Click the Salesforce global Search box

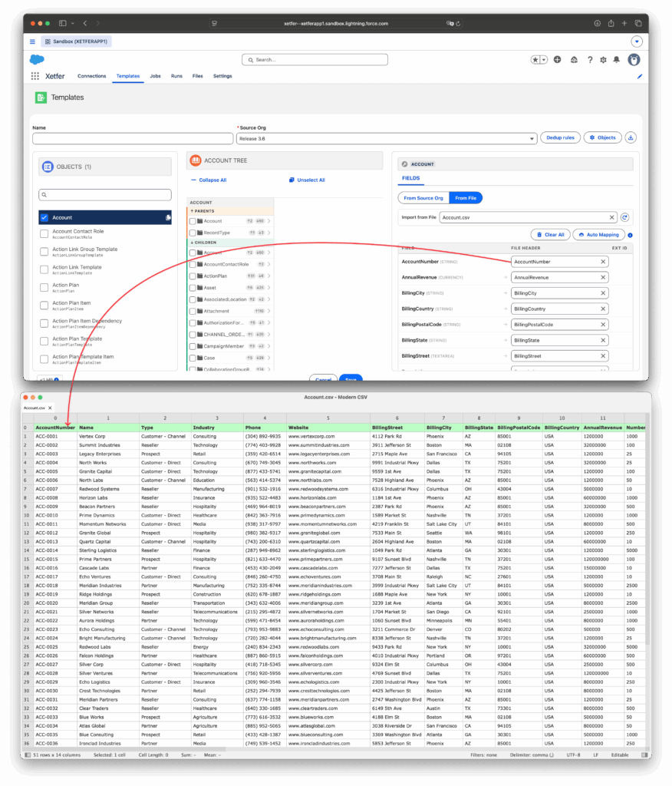[x=315, y=60]
